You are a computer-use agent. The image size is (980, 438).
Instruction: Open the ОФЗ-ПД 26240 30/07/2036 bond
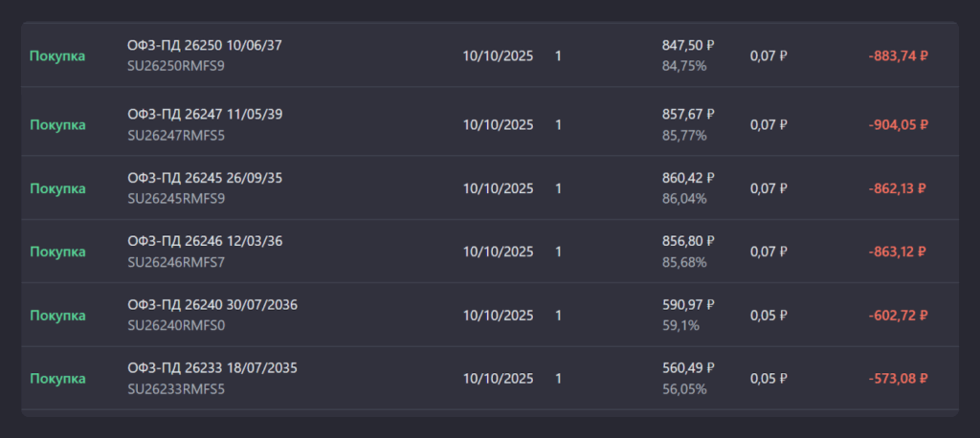click(x=212, y=305)
